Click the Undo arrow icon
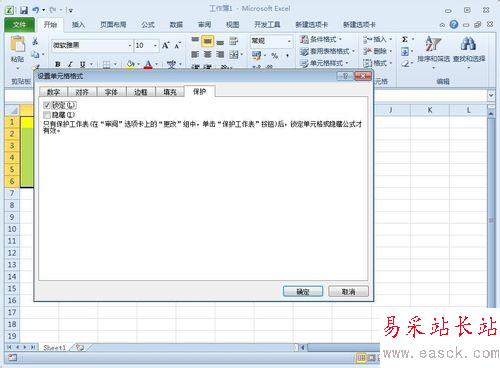 coord(36,10)
